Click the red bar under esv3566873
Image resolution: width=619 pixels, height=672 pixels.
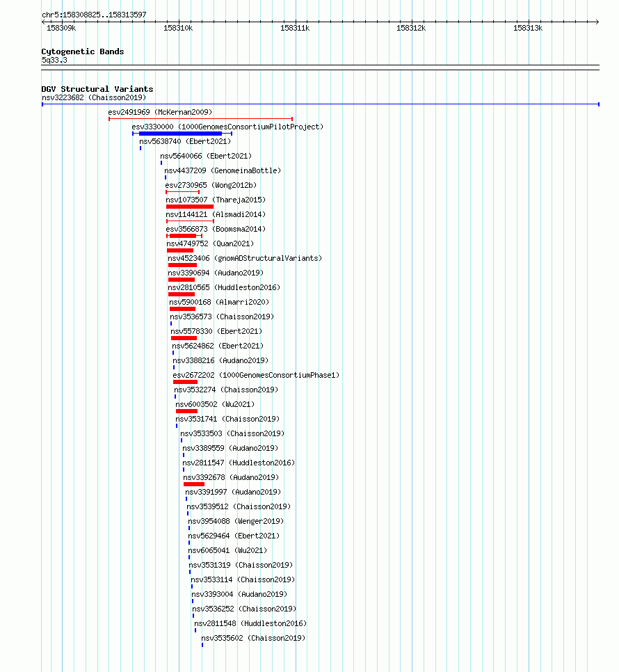pos(184,236)
